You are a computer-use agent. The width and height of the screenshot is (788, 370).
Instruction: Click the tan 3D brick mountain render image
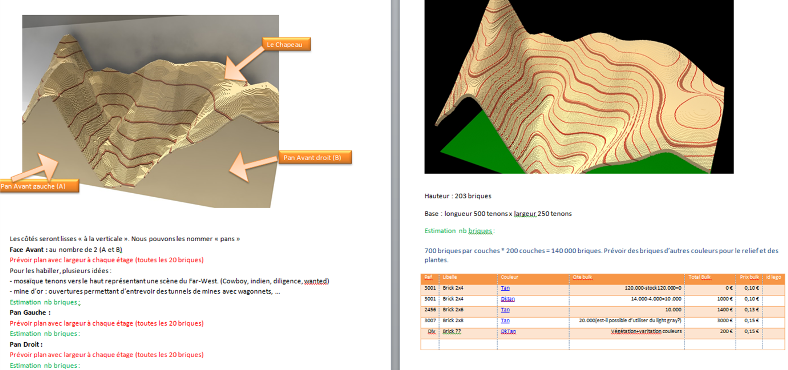pyautogui.click(x=150, y=111)
